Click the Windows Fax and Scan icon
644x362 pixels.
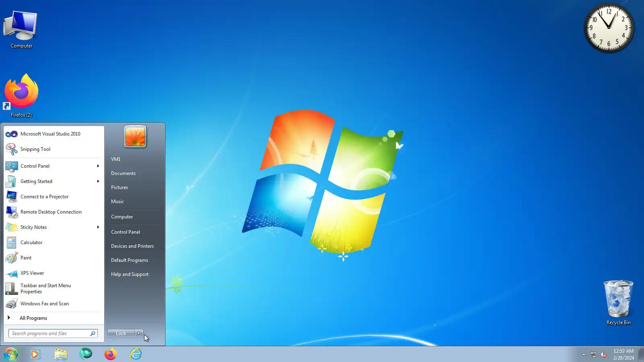tap(12, 304)
